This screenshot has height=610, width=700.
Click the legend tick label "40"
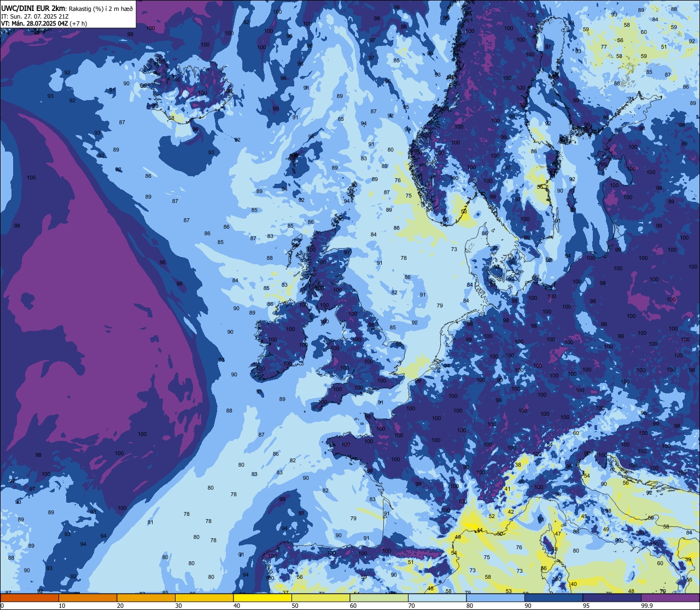coord(237,606)
